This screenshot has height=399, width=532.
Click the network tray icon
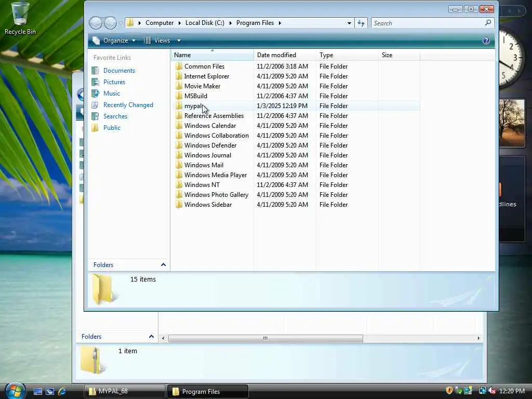482,391
